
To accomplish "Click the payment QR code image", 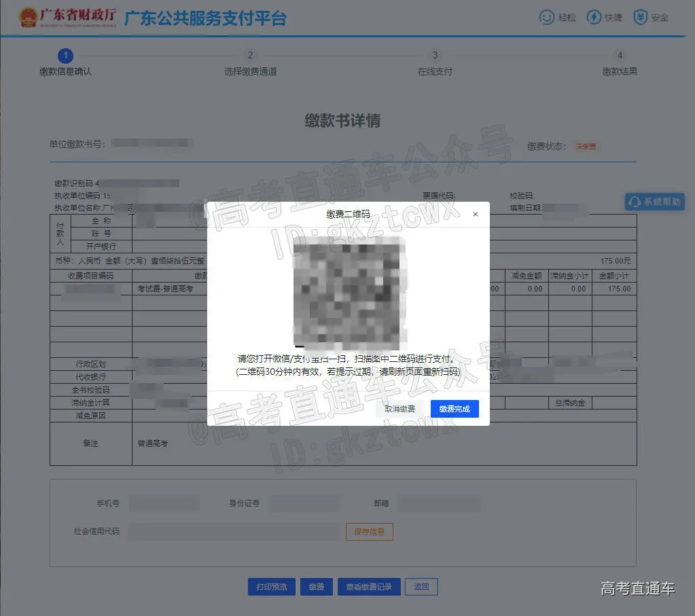I will point(348,292).
